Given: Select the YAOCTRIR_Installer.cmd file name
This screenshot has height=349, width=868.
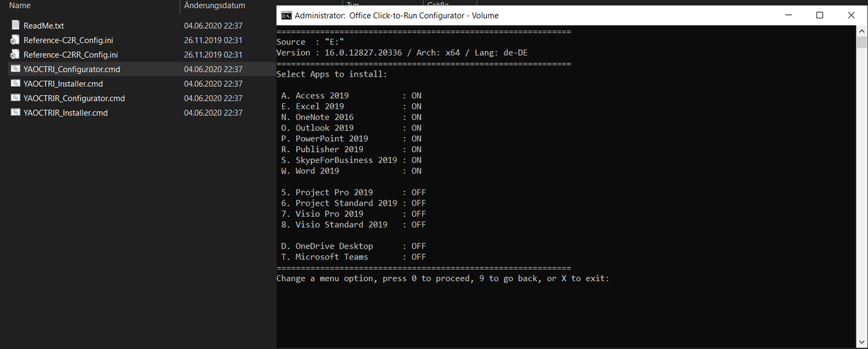Looking at the screenshot, I should pos(65,113).
